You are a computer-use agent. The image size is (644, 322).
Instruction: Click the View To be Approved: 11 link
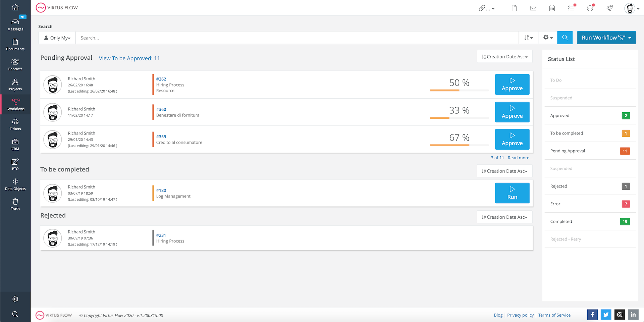coord(129,58)
